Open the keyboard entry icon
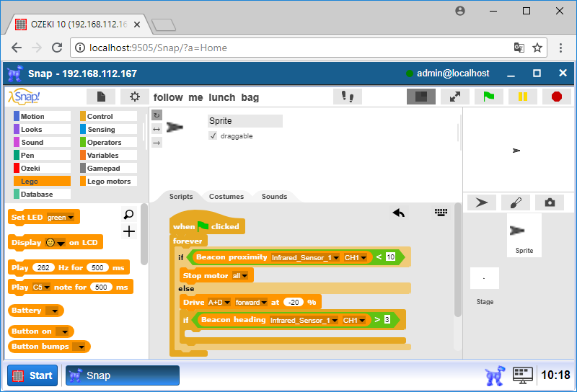The width and height of the screenshot is (577, 392). point(441,213)
